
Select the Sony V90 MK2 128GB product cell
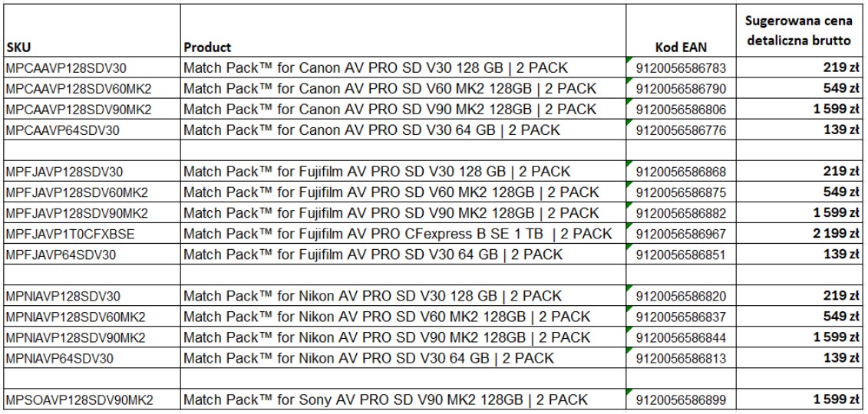tap(404, 399)
